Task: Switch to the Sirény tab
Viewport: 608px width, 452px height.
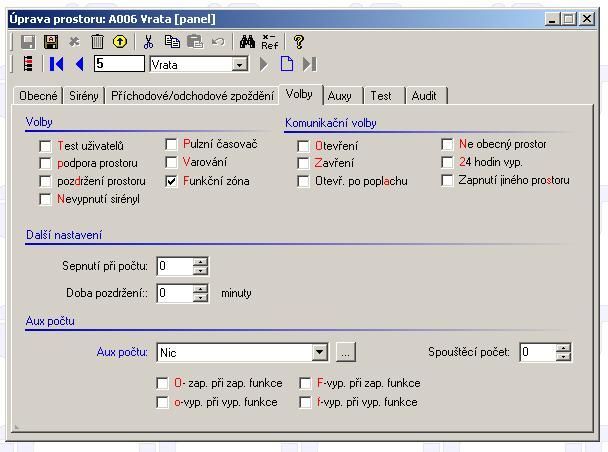Action: [84, 96]
